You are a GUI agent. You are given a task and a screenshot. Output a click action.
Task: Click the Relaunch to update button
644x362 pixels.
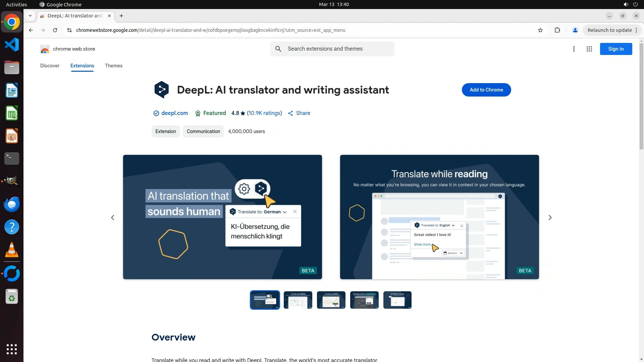pos(609,30)
